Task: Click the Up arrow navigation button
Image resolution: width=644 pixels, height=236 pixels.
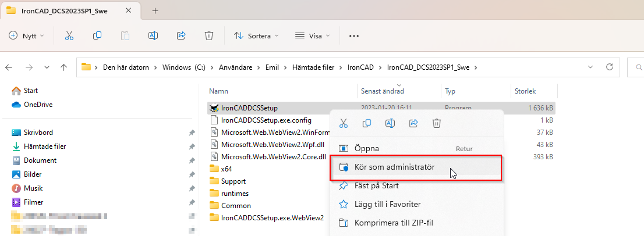Action: tap(63, 67)
